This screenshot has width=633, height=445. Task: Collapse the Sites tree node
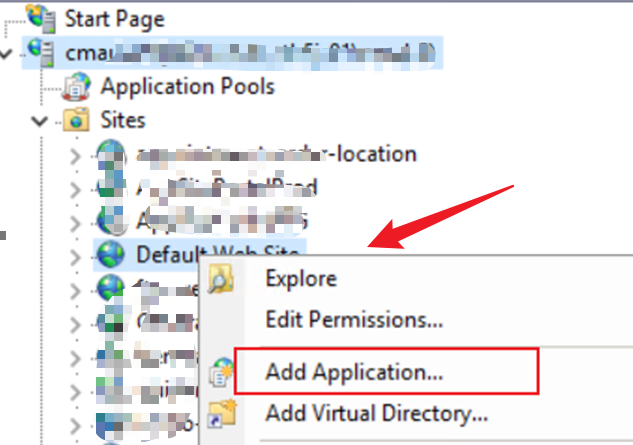pyautogui.click(x=40, y=121)
